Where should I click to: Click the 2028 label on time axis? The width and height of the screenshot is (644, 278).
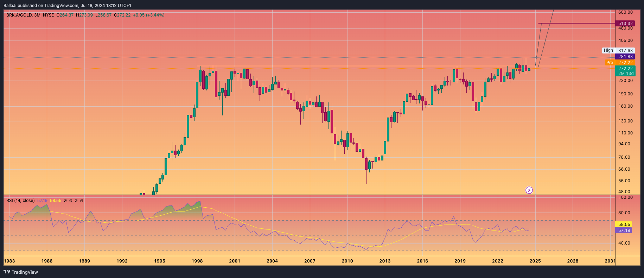573,261
